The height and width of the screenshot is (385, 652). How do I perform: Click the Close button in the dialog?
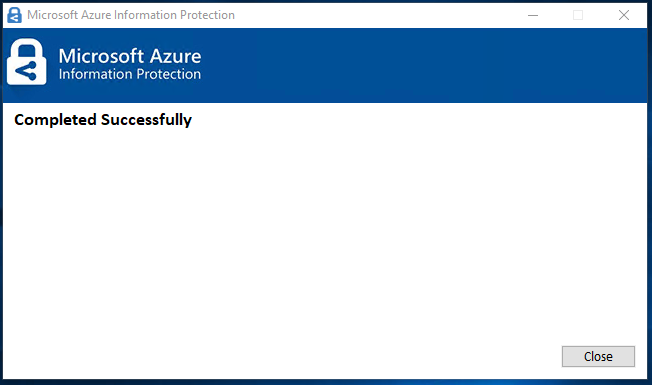tap(598, 356)
